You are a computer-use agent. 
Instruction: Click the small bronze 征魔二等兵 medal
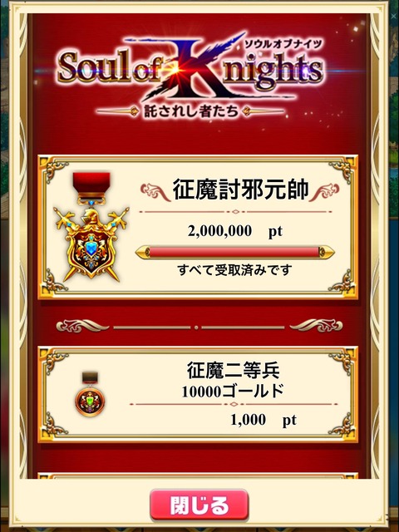pyautogui.click(x=90, y=394)
